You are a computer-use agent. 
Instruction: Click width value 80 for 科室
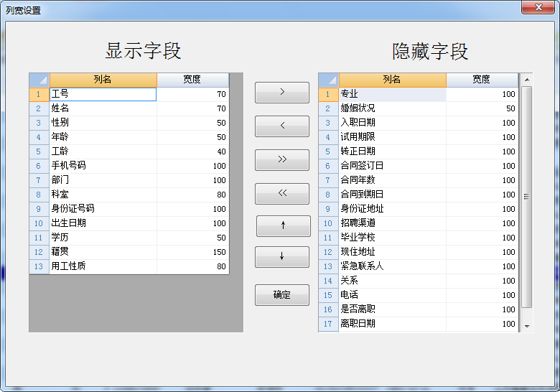click(x=193, y=195)
